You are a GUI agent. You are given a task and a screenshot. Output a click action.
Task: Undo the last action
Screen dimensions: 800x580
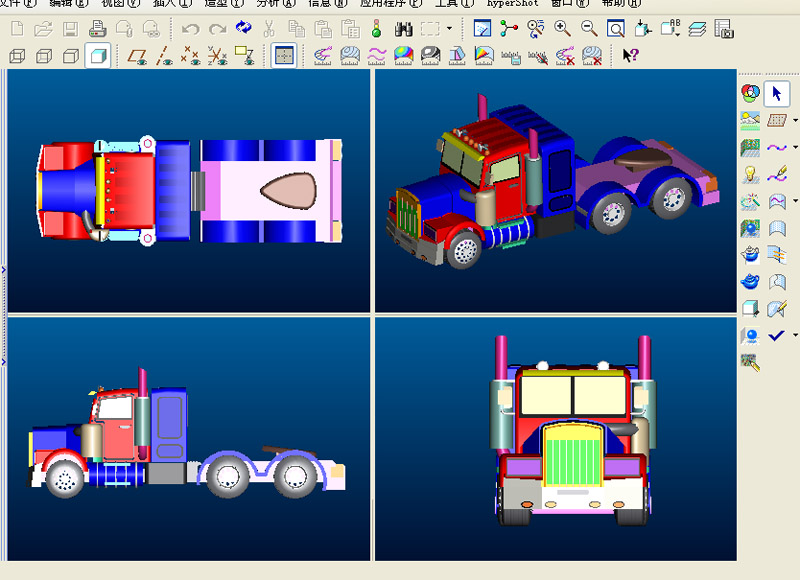click(191, 29)
